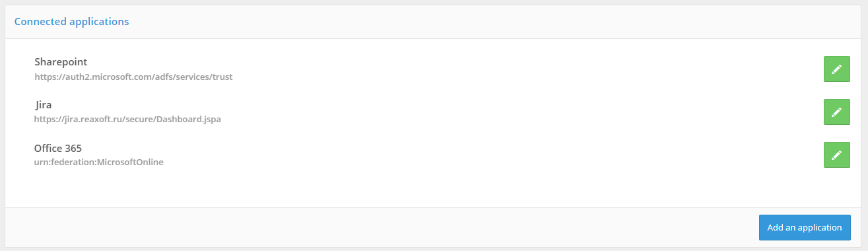868x251 pixels.
Task: Open the Office 365 edit pencil button
Action: pos(836,155)
